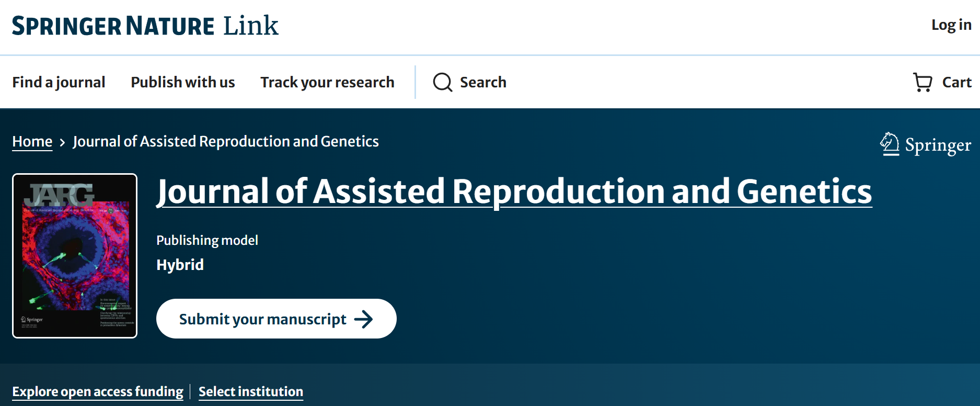The height and width of the screenshot is (406, 980).
Task: Click the Springer wordmark text
Action: (x=938, y=145)
